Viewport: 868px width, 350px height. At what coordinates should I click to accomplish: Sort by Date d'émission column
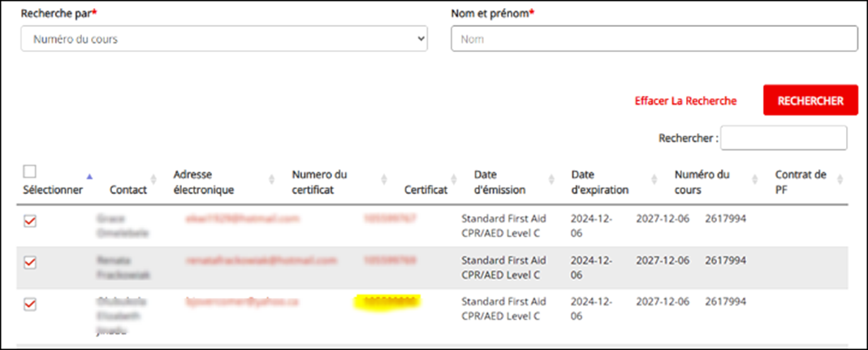point(551,179)
